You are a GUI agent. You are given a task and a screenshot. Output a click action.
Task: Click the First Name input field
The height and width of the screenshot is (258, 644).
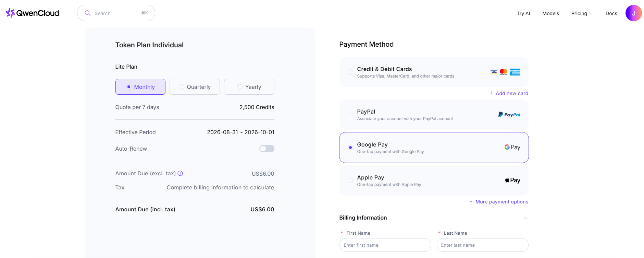click(x=385, y=245)
